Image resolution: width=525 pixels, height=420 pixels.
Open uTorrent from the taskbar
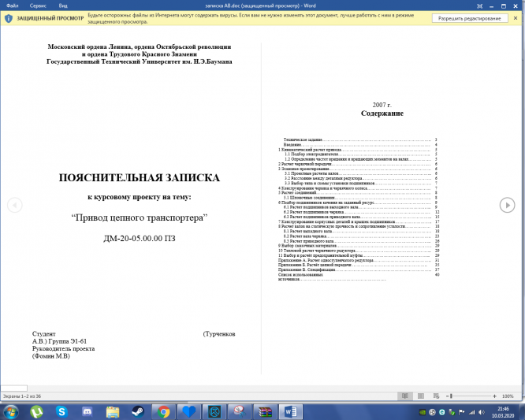click(36, 411)
